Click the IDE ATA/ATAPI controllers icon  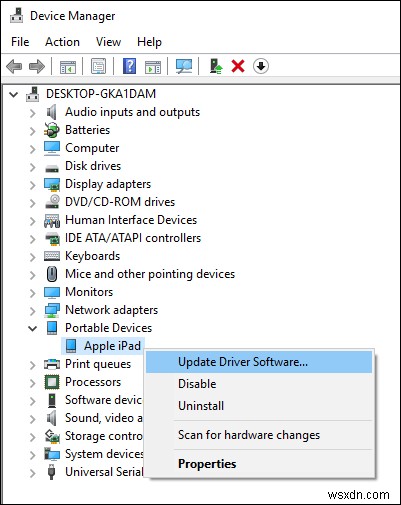[x=52, y=238]
